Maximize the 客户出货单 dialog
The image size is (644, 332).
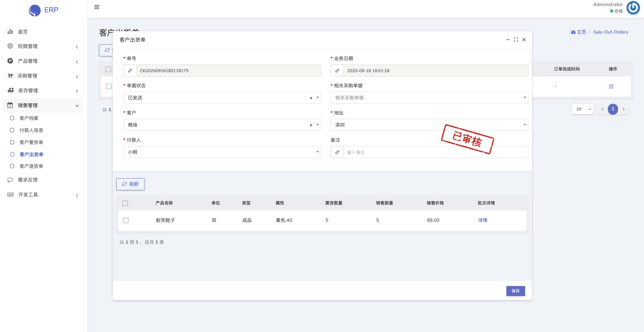[516, 39]
